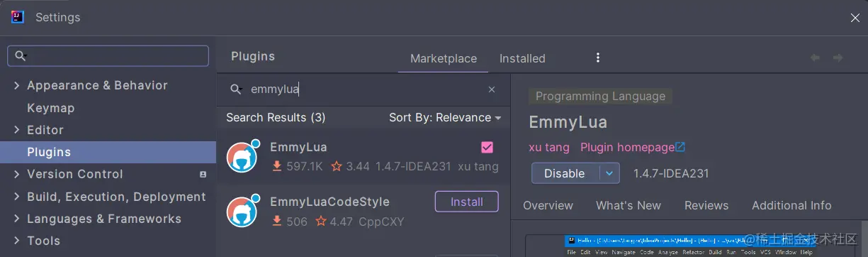Disable the EmmyLua plugin
The height and width of the screenshot is (257, 868).
[565, 173]
